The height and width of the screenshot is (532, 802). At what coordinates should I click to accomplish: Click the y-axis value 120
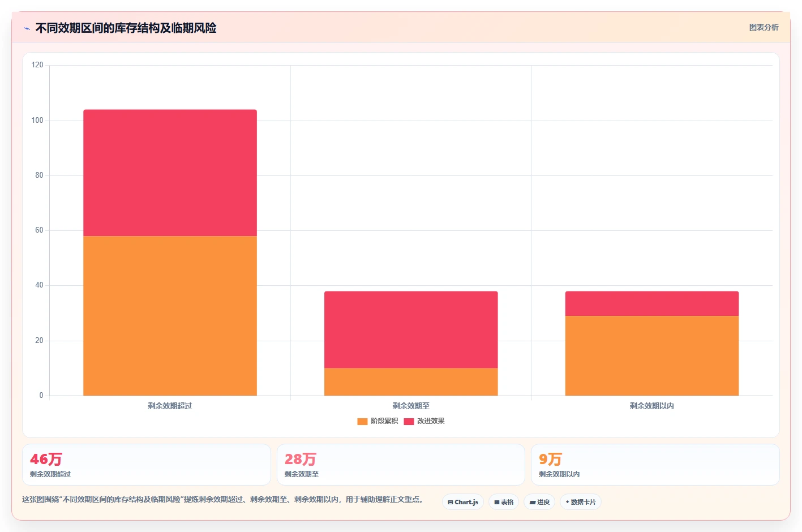[37, 65]
